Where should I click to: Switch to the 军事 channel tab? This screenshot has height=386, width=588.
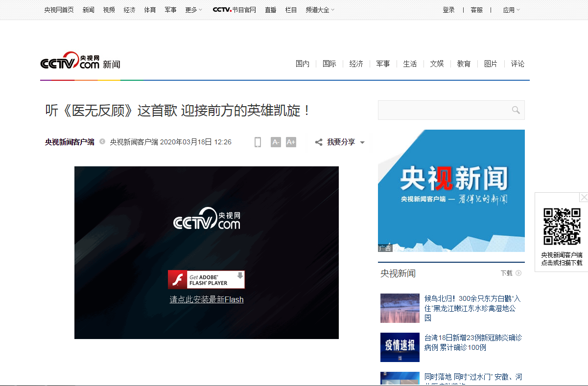[383, 64]
